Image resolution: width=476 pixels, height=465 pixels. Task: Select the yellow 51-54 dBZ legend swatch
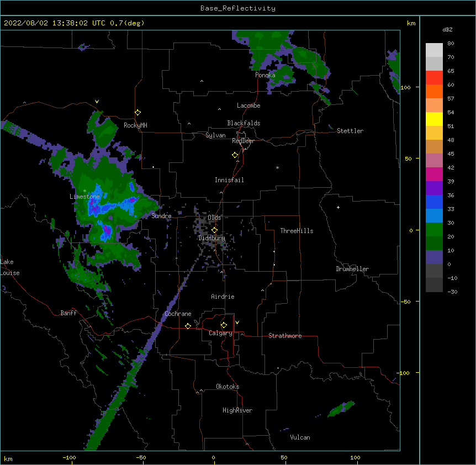point(434,119)
